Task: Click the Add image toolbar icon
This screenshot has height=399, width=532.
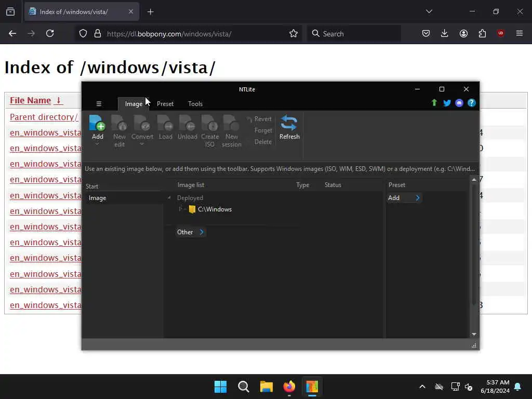Action: click(97, 123)
